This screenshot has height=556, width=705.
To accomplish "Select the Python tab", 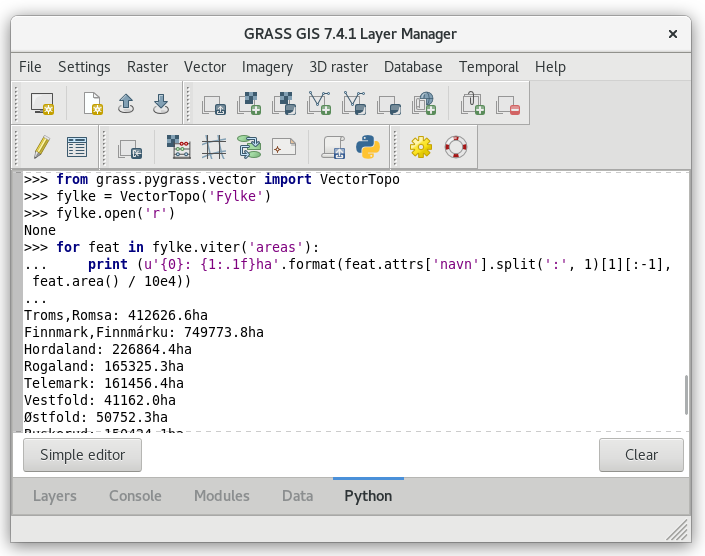I will click(368, 496).
